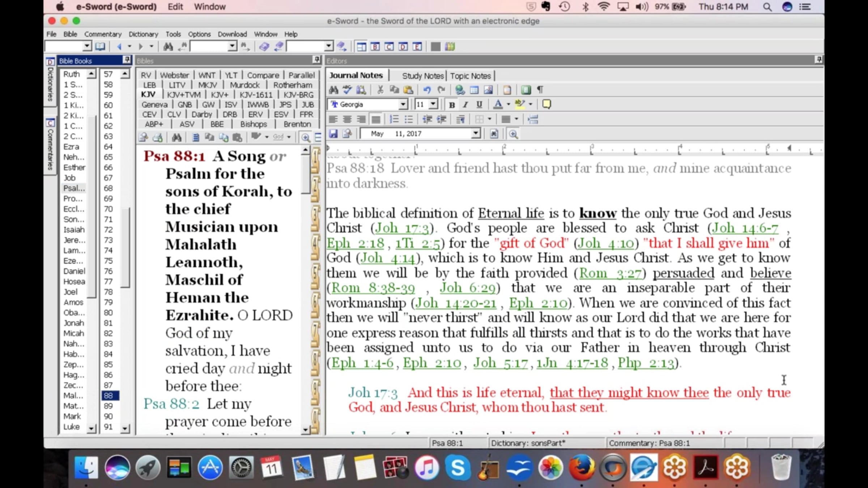Select the ESV Bible translation tab

coord(281,115)
